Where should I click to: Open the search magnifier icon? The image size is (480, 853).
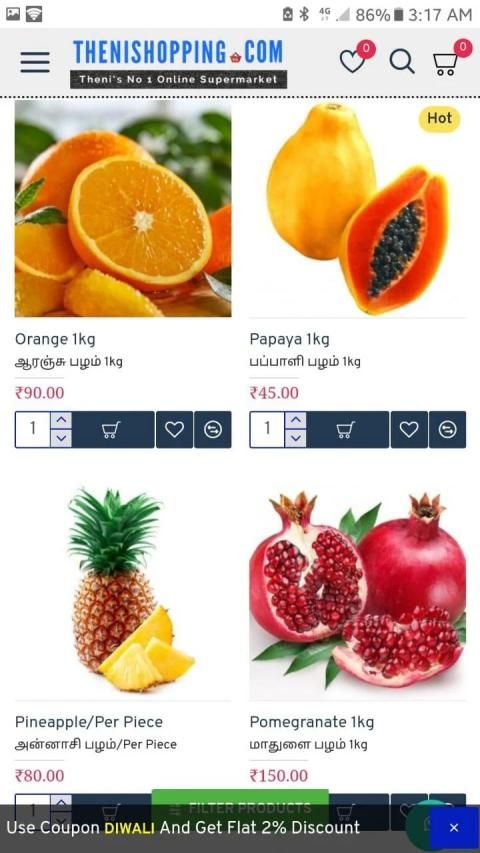[x=402, y=61]
